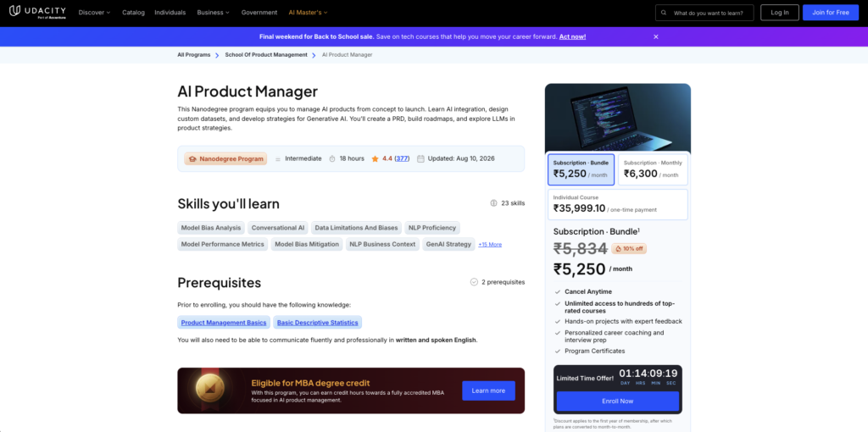Screen dimensions: 868x432
Task: Show +15 More skills
Action: click(x=490, y=245)
